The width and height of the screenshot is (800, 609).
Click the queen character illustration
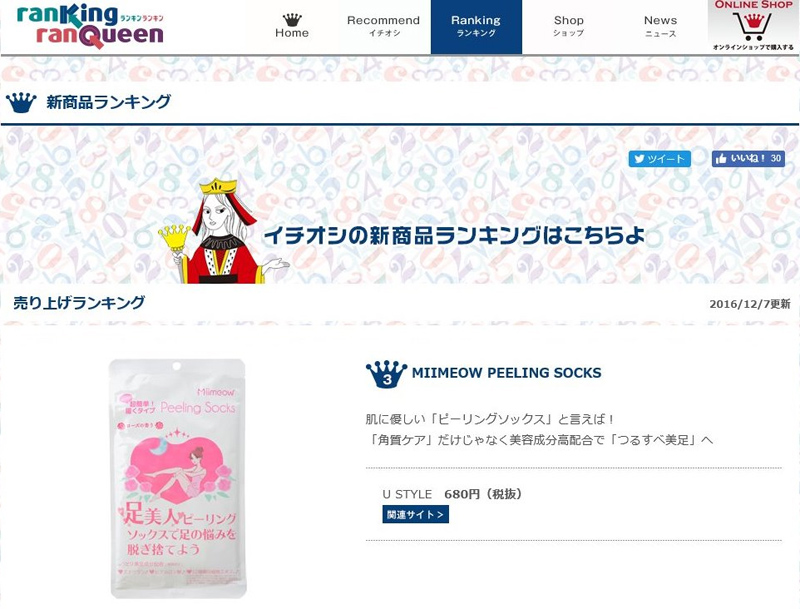(x=223, y=231)
